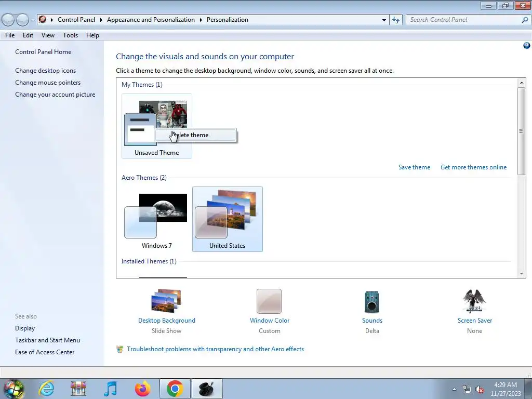This screenshot has height=399, width=532.
Task: Open the address bar history dropdown arrow
Action: coord(384,20)
